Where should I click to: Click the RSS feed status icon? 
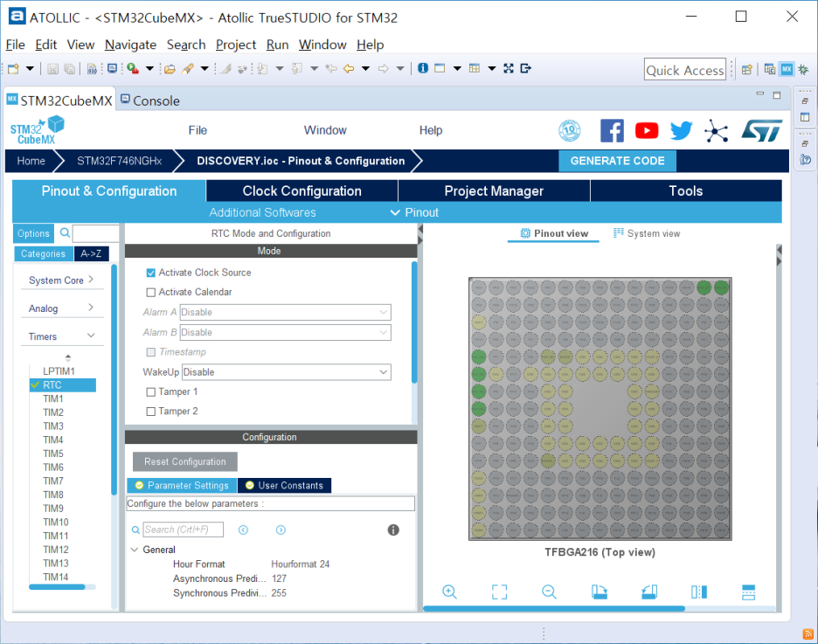[x=808, y=634]
